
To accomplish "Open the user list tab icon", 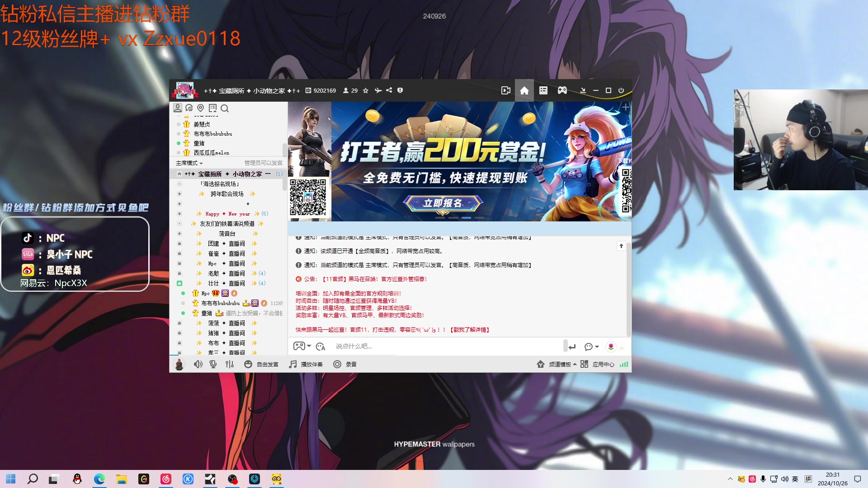I will 178,108.
